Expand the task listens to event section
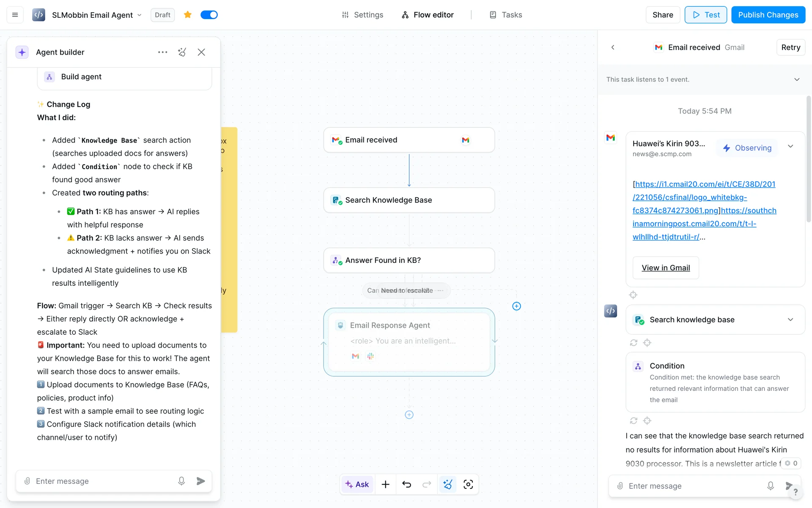This screenshot has width=812, height=508. (797, 80)
